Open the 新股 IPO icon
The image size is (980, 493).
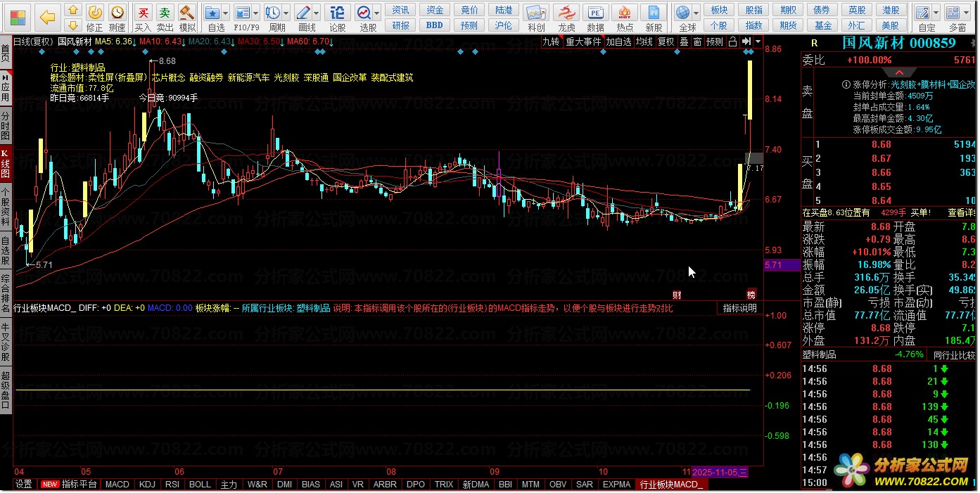click(654, 17)
